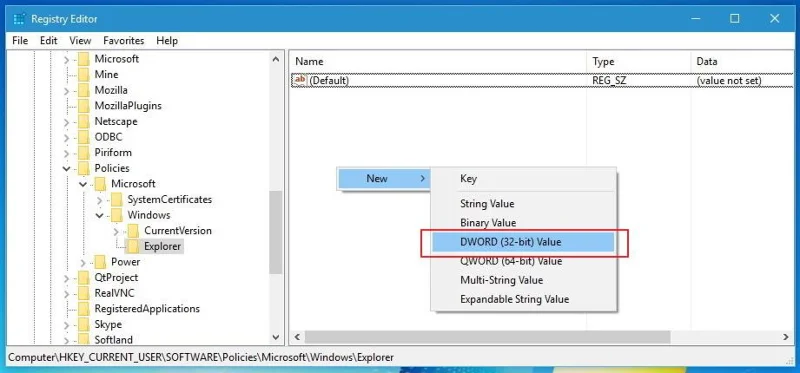
Task: Expand the Mozilla key
Action: pyautogui.click(x=66, y=91)
